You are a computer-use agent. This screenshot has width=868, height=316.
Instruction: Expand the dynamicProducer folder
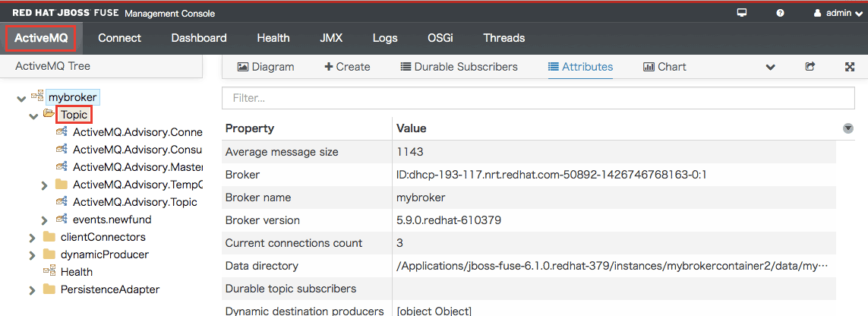tap(33, 256)
